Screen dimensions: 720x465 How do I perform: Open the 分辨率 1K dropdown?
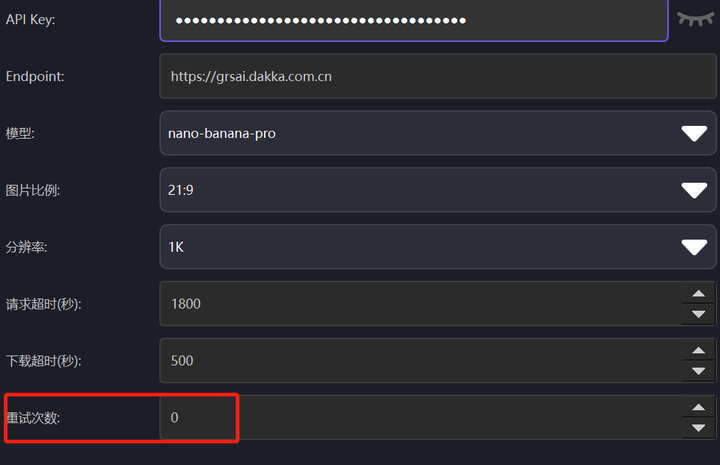[438, 247]
